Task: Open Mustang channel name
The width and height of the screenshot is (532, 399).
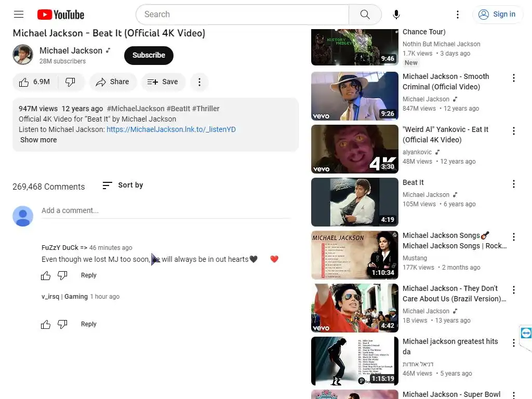Action: (415, 258)
